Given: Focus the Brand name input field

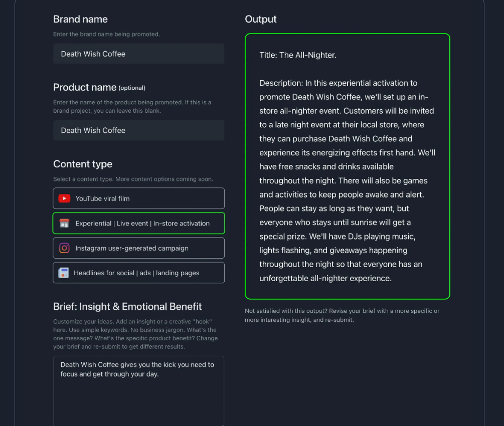Looking at the screenshot, I should pos(138,54).
